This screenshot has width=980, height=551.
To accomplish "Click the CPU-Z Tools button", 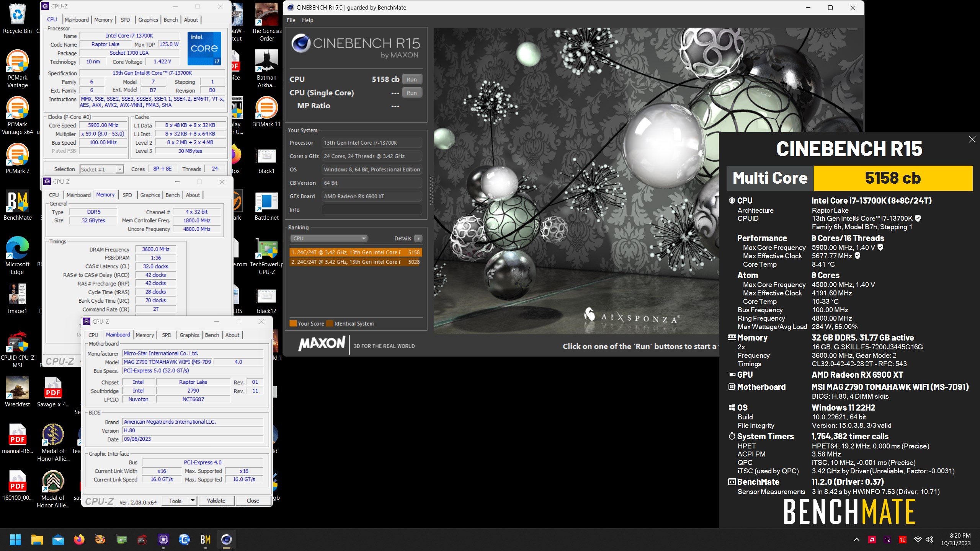I will (175, 500).
